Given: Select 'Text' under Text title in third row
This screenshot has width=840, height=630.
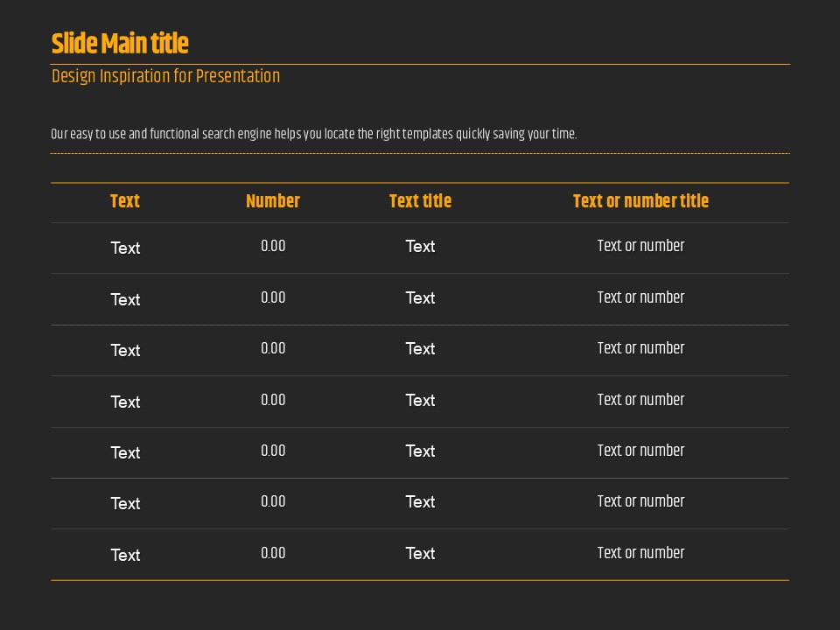Looking at the screenshot, I should (420, 349).
